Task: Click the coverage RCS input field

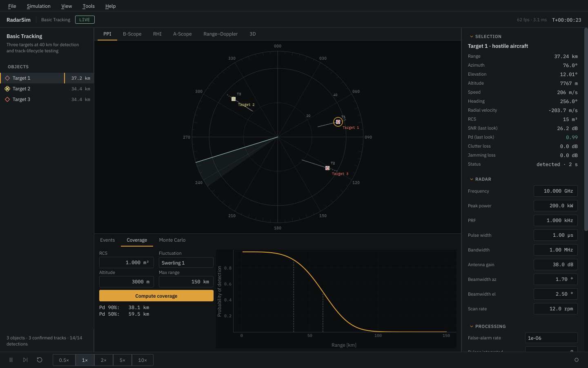Action: tap(127, 263)
